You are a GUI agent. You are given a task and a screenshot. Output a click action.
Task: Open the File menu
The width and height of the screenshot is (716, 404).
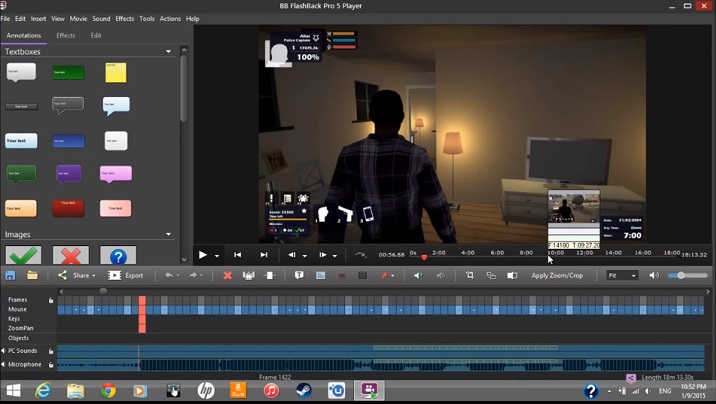[5, 19]
